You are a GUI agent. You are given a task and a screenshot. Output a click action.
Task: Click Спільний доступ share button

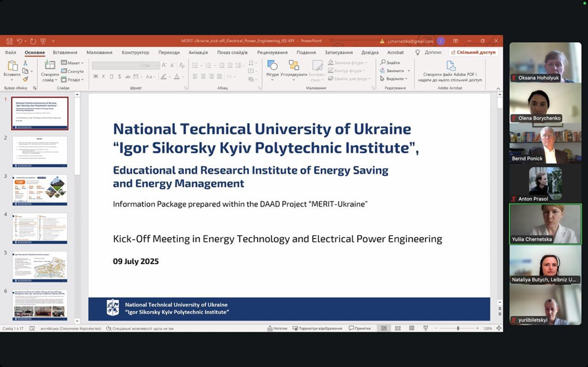click(473, 52)
